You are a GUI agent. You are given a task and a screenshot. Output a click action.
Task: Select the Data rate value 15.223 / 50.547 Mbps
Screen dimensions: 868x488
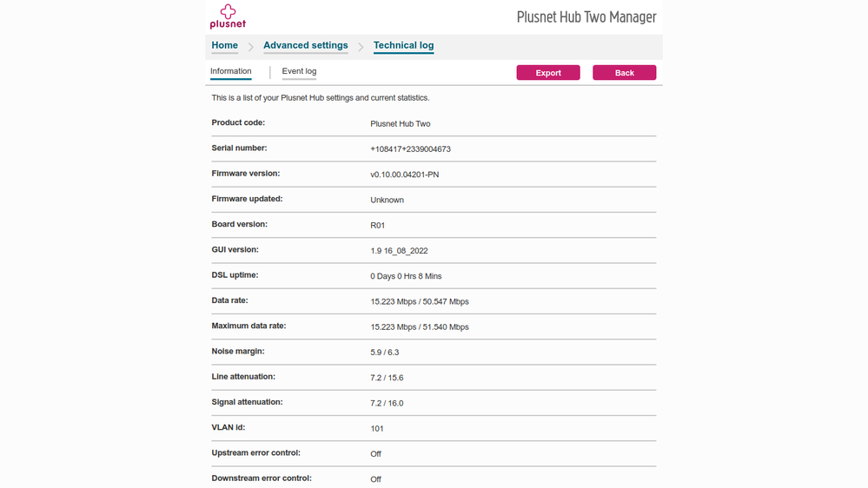pos(420,301)
